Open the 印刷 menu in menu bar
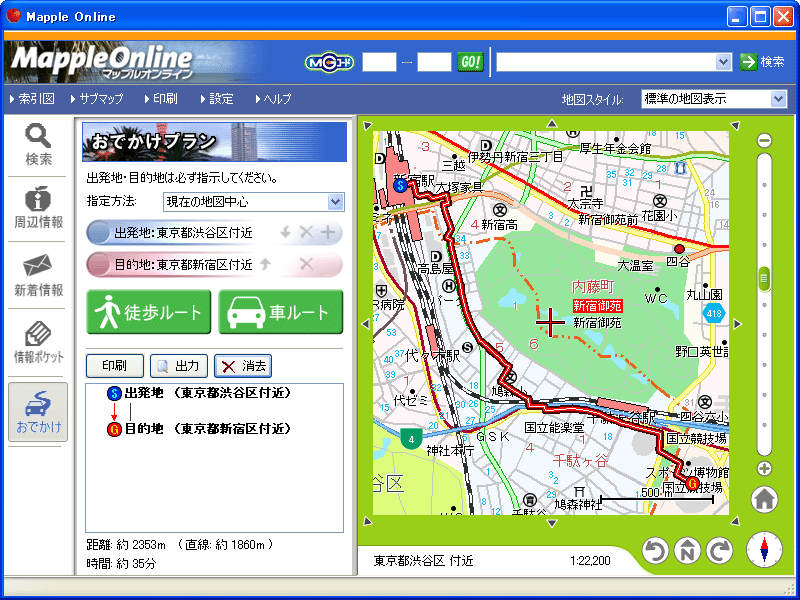 click(x=161, y=99)
